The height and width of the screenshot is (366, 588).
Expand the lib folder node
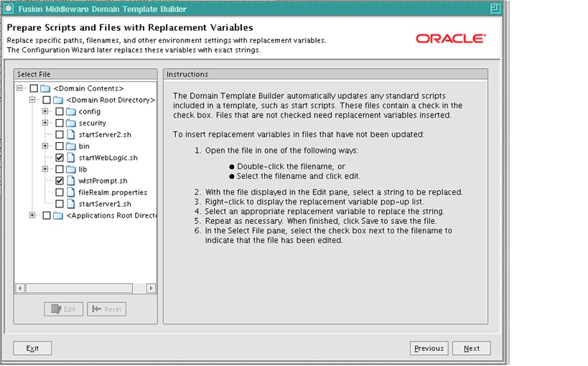click(x=45, y=169)
